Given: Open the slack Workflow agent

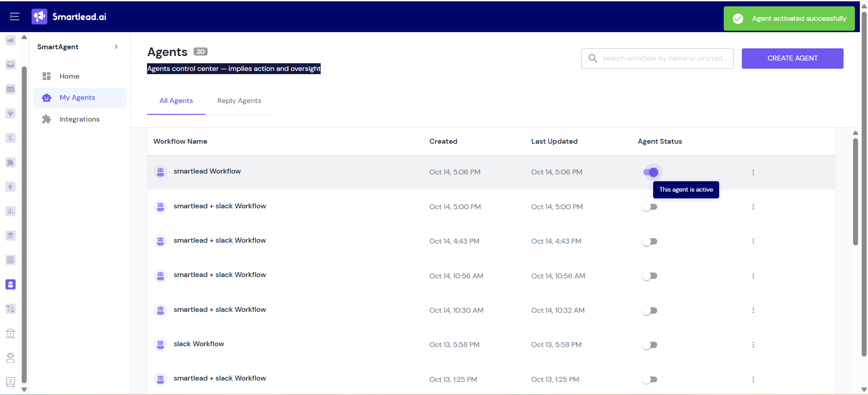Looking at the screenshot, I should point(199,344).
